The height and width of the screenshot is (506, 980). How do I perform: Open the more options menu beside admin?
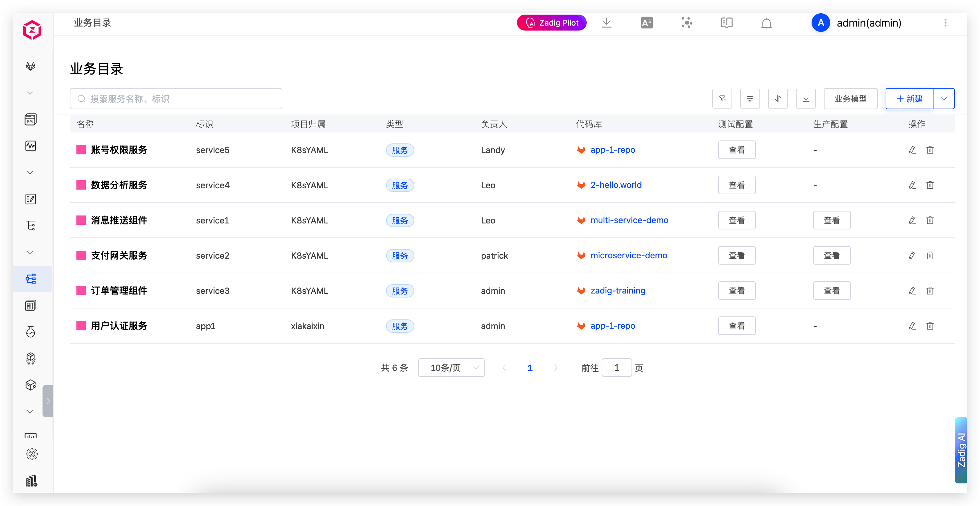coord(945,23)
